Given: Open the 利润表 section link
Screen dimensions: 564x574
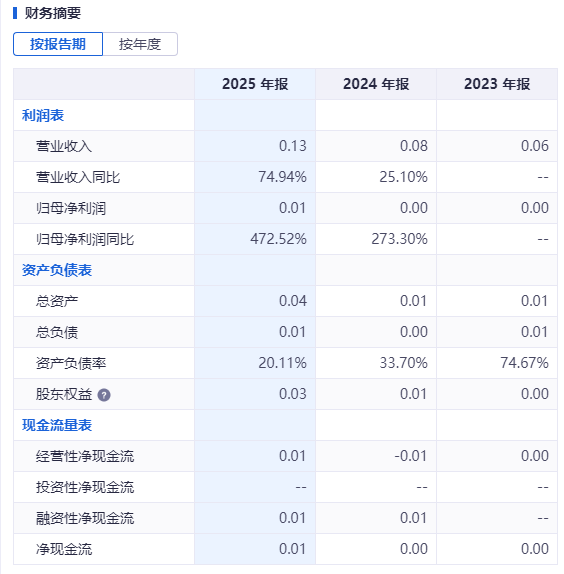Looking at the screenshot, I should click(43, 115).
